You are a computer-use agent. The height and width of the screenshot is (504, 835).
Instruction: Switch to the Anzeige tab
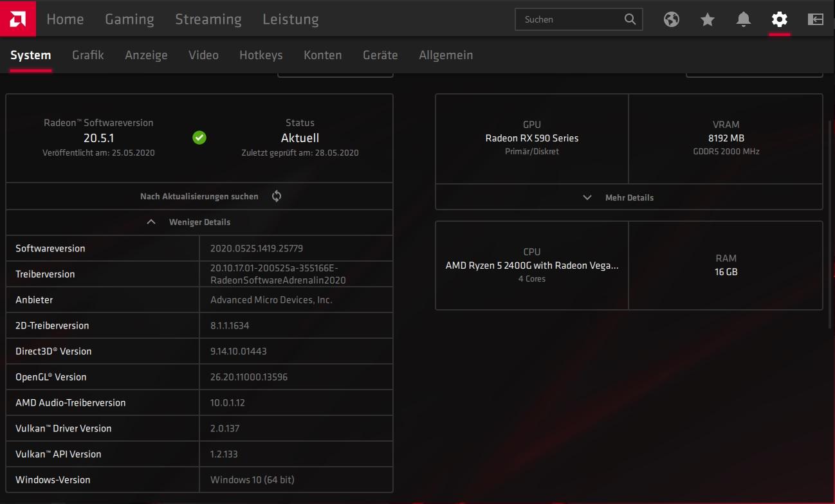[146, 55]
